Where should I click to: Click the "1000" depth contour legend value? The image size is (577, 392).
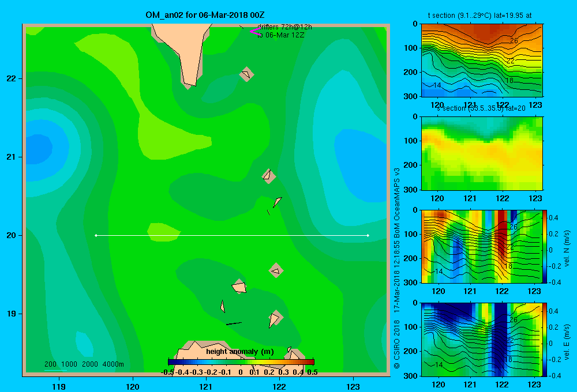[69, 364]
